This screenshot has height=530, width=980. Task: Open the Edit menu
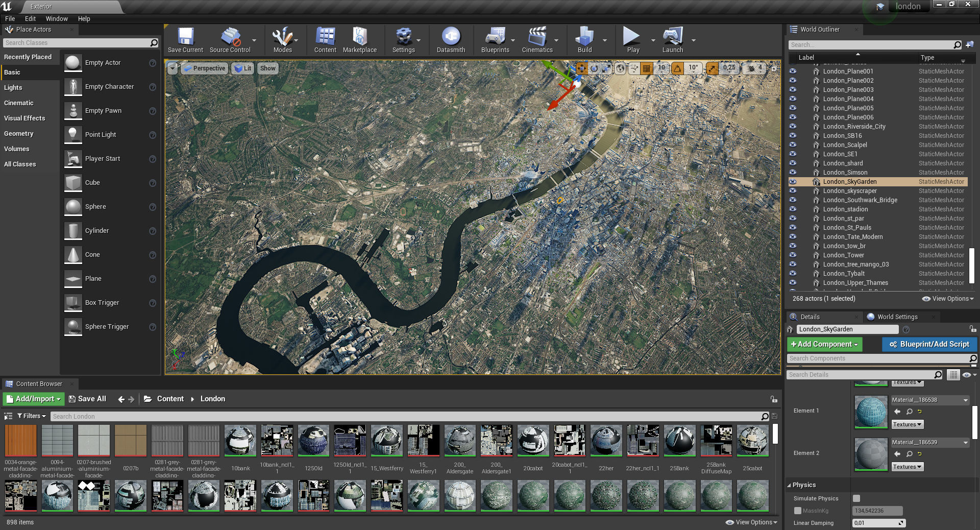coord(30,18)
